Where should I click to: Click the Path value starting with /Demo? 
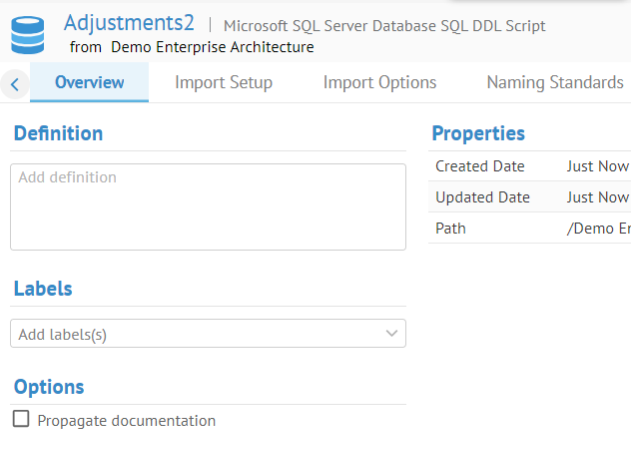point(598,228)
